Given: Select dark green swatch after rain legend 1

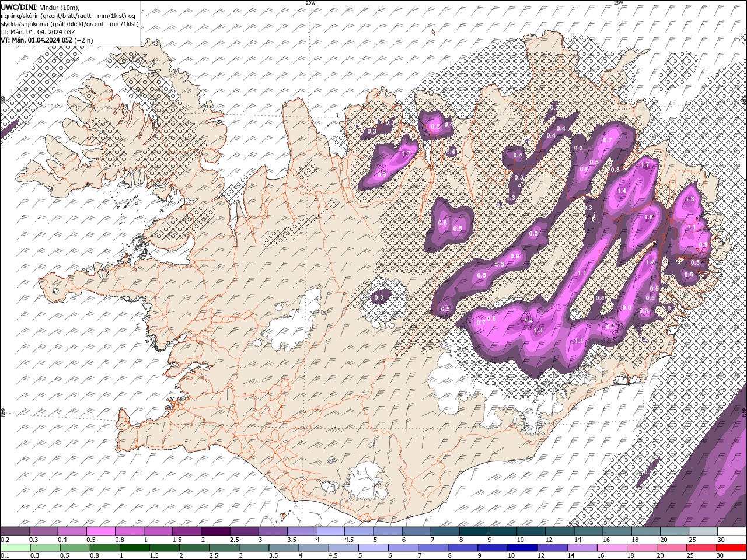Looking at the screenshot, I should coord(135,548).
